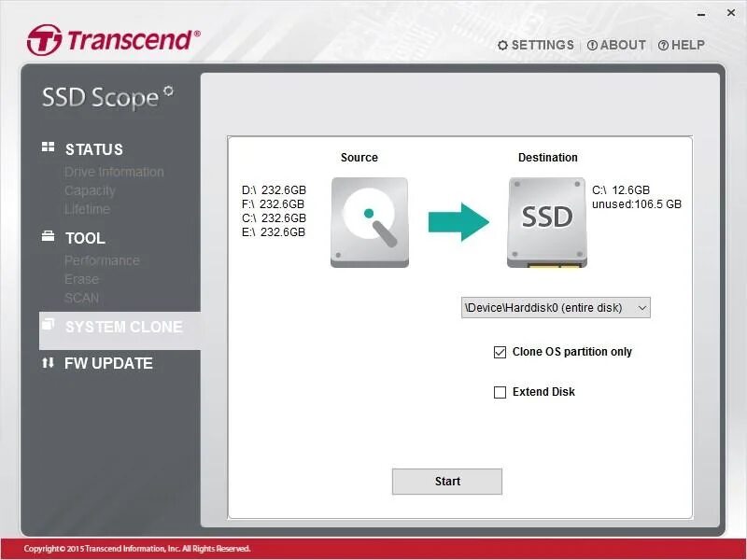Click the FW Update arrows icon

(48, 363)
